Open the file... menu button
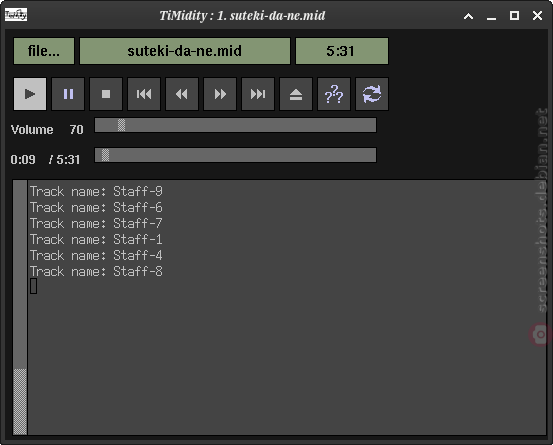The width and height of the screenshot is (553, 445). tap(44, 51)
